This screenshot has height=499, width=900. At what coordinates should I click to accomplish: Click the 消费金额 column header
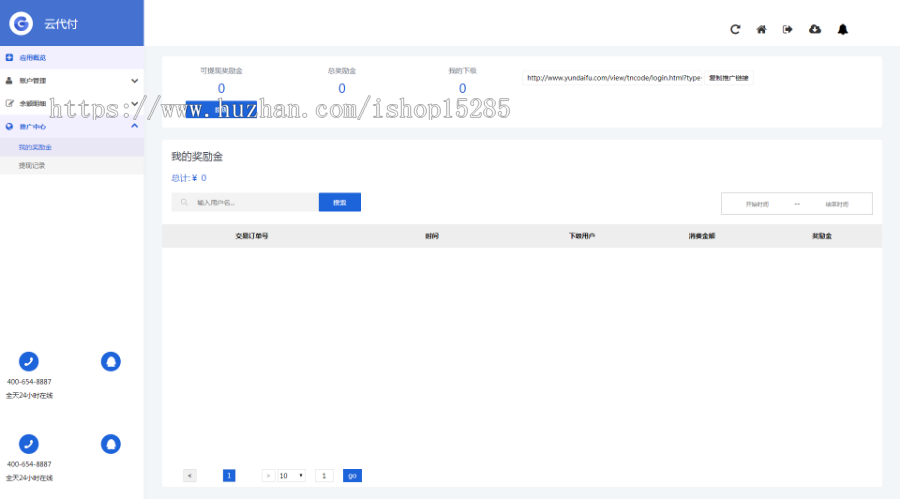coord(701,236)
